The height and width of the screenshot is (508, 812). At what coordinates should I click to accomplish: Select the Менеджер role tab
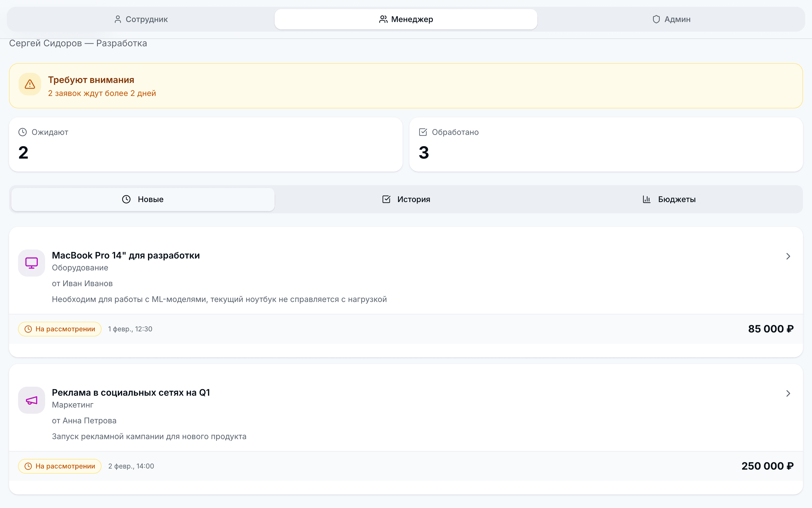[x=406, y=19]
